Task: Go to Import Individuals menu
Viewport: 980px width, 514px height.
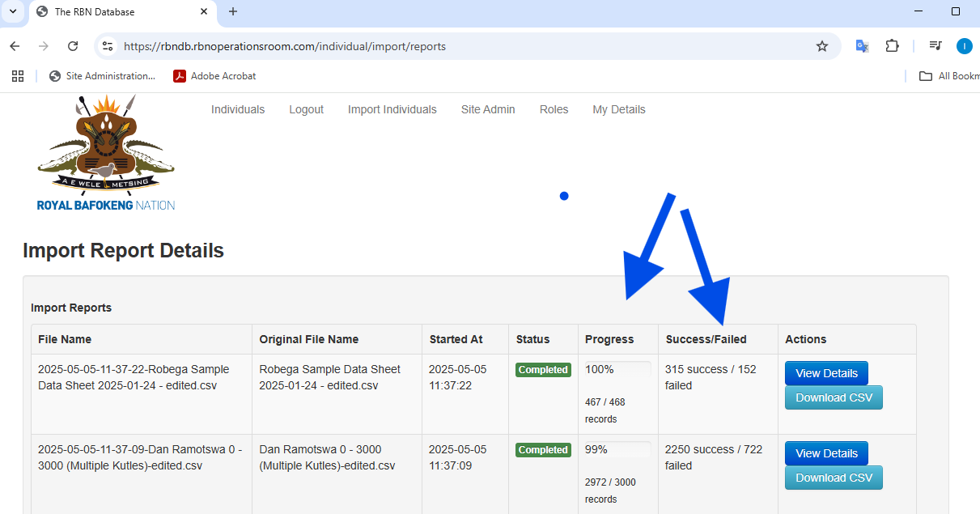Action: point(392,109)
